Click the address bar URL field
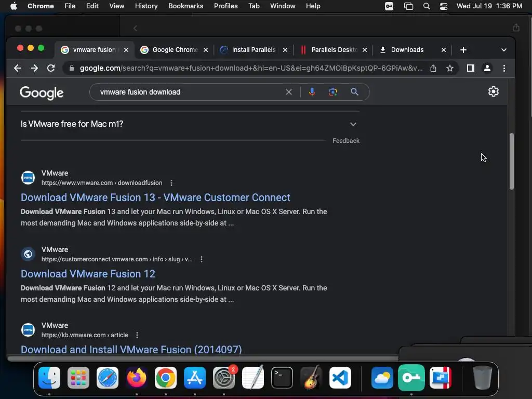 click(251, 68)
